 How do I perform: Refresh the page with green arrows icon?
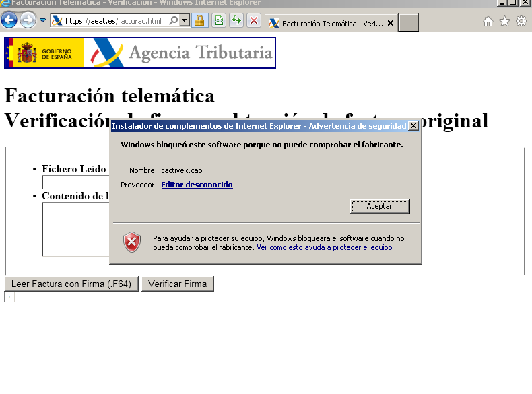[236, 21]
